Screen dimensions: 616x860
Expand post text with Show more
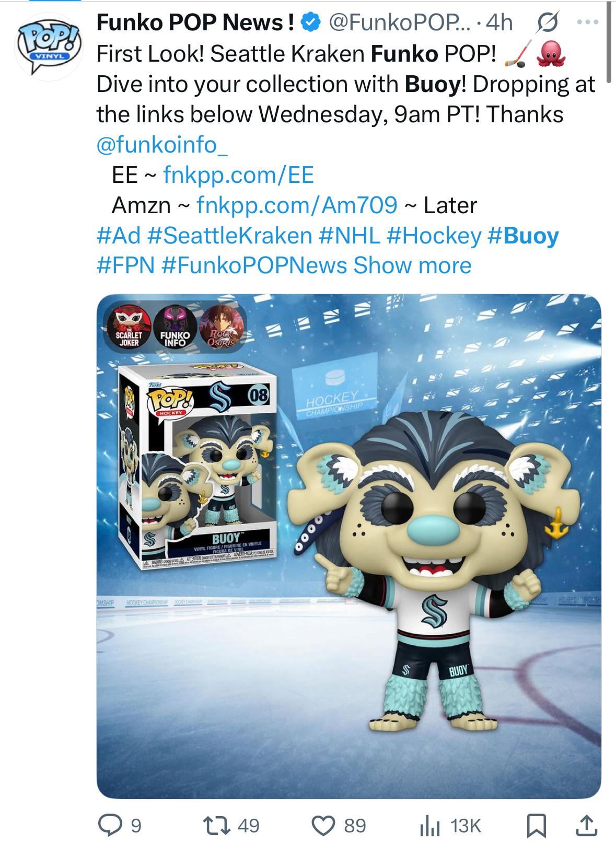[x=412, y=265]
